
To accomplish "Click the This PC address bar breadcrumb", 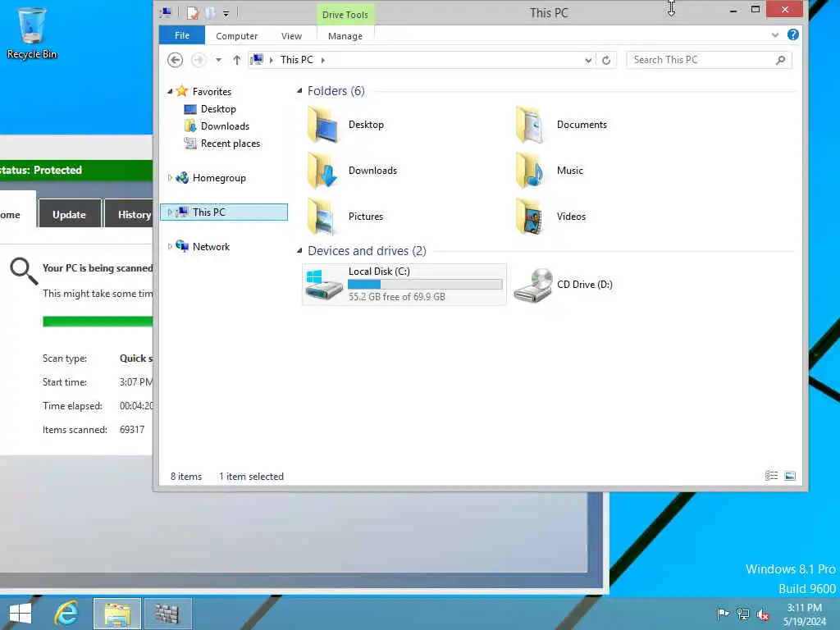I will 297,60.
